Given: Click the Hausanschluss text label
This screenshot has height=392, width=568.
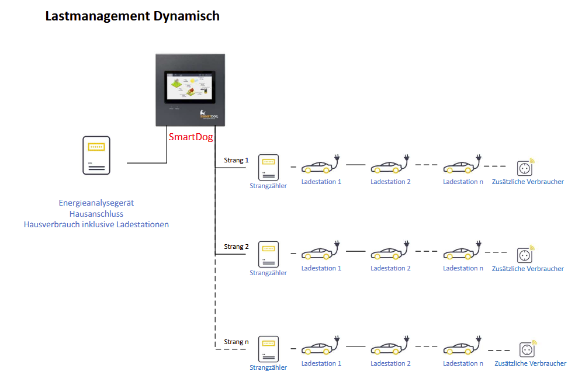Looking at the screenshot, I should pos(96,214).
